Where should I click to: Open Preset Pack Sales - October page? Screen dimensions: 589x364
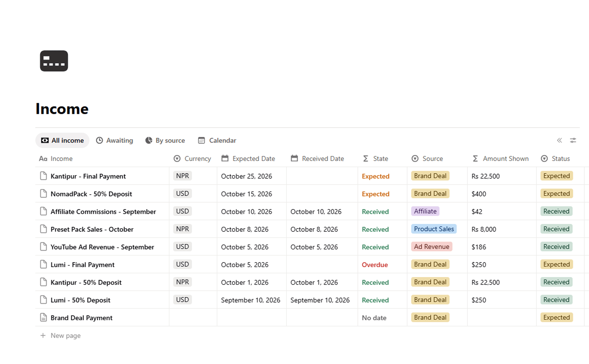[x=92, y=229]
